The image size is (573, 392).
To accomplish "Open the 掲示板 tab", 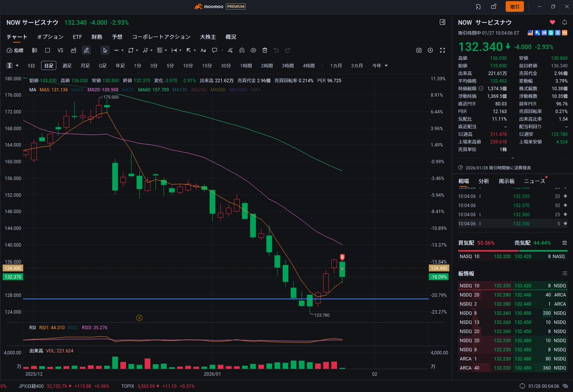I will click(x=506, y=181).
